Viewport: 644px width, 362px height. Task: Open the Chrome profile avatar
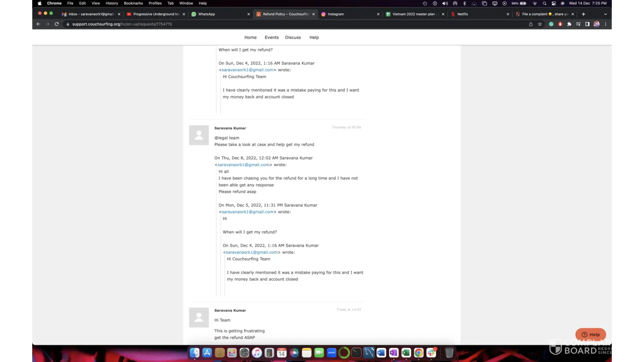pos(597,24)
